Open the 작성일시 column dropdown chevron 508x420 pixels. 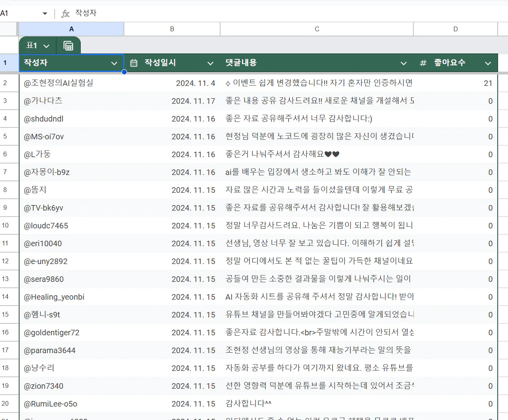pos(210,63)
